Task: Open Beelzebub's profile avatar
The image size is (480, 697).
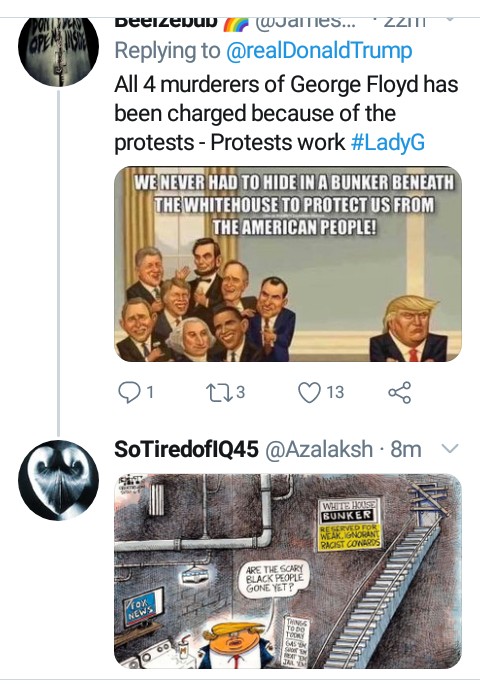Action: pyautogui.click(x=58, y=46)
